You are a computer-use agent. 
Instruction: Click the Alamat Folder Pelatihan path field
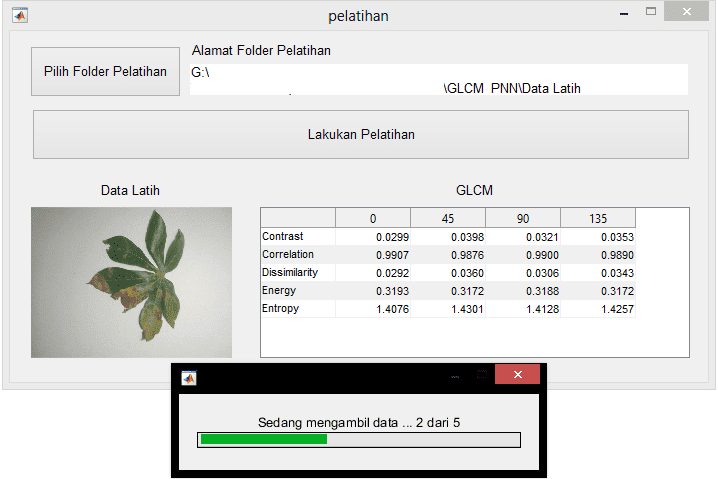(x=438, y=80)
